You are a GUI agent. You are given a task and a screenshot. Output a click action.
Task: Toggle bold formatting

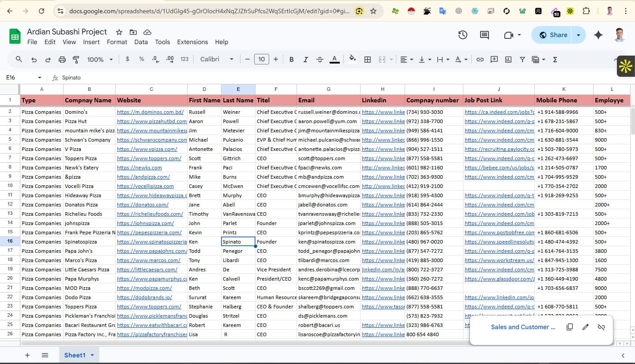click(x=291, y=59)
